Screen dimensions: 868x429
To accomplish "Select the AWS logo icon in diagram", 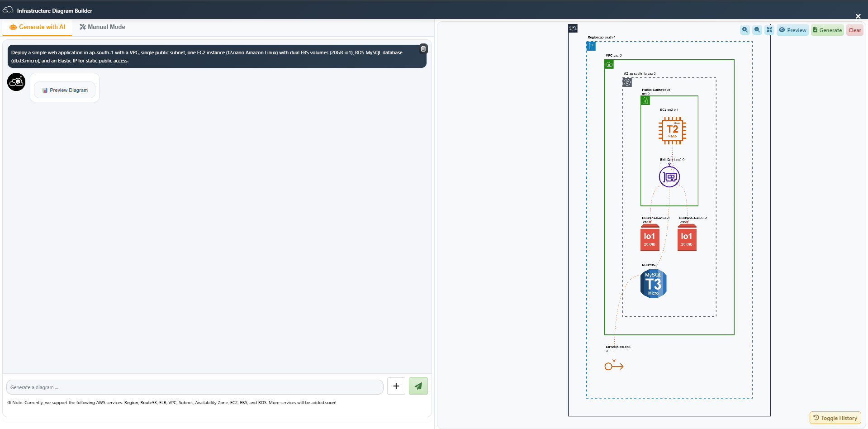I will (x=573, y=28).
